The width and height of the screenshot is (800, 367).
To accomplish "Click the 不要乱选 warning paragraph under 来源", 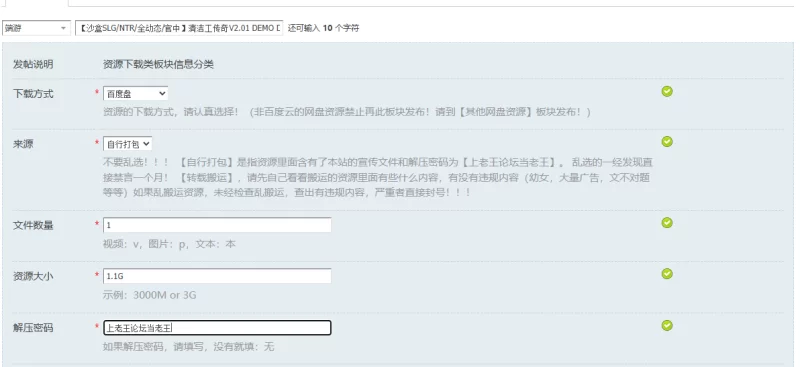I will coord(378,178).
